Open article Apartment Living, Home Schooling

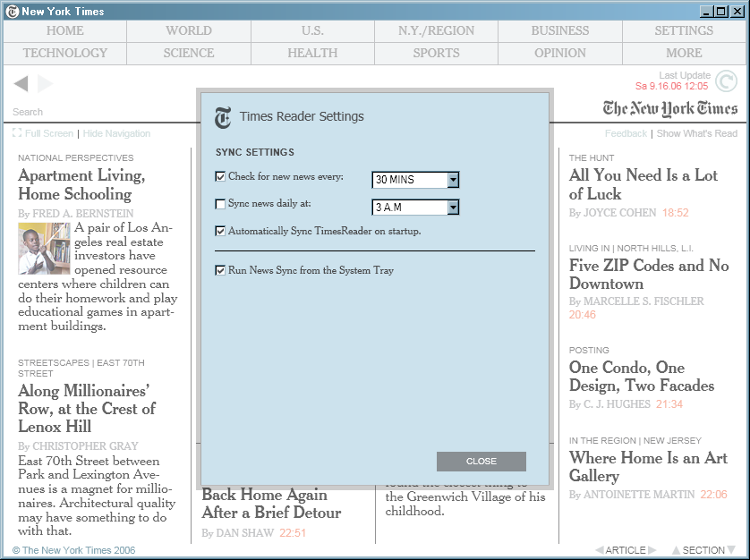click(81, 184)
